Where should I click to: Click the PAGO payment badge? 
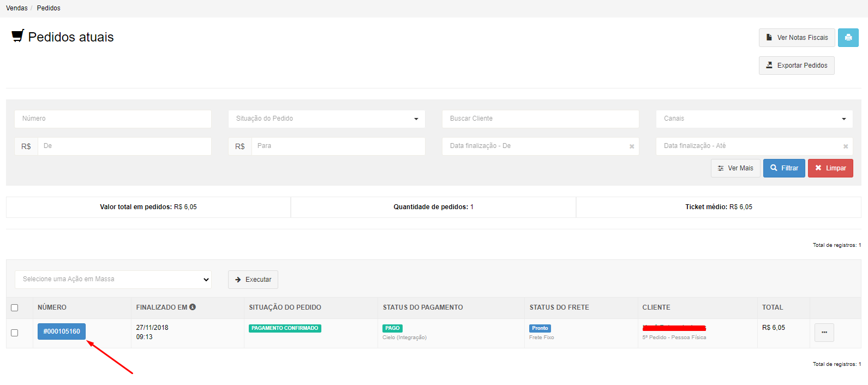(392, 328)
